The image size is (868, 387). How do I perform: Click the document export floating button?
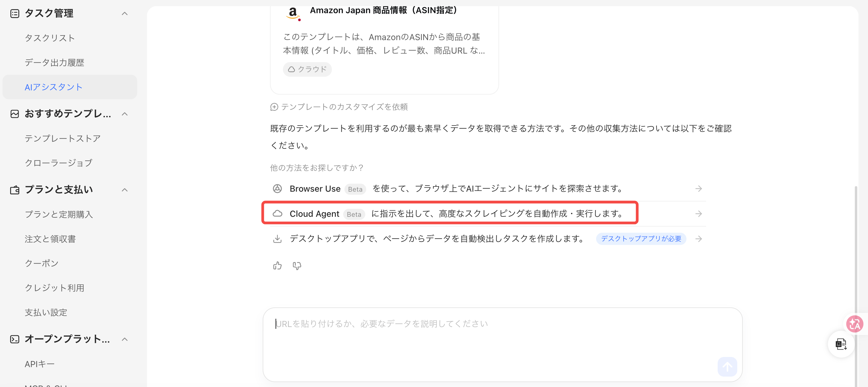point(841,344)
